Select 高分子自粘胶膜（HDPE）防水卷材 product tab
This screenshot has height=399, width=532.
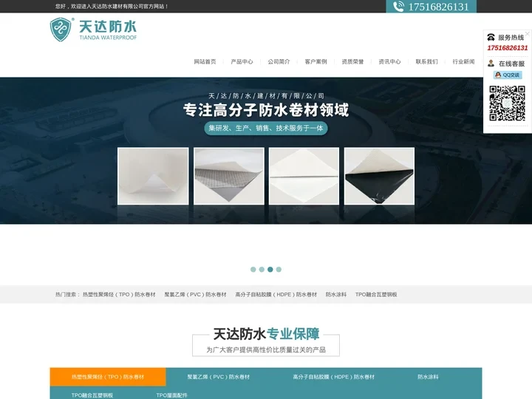point(334,377)
